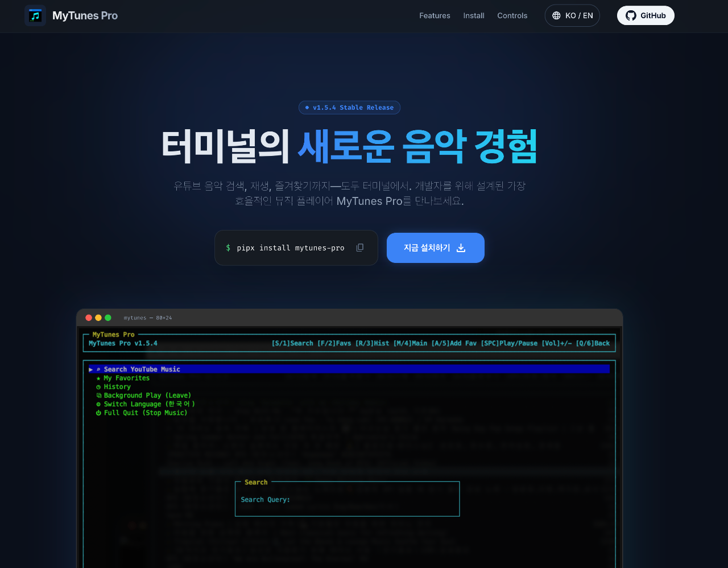The image size is (728, 568).
Task: Select My Favorites in terminal menu
Action: pos(126,378)
